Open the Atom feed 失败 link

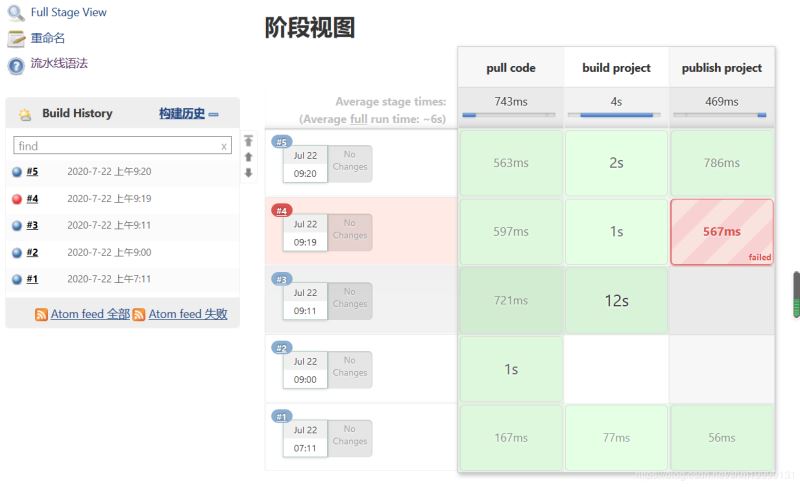tap(188, 314)
